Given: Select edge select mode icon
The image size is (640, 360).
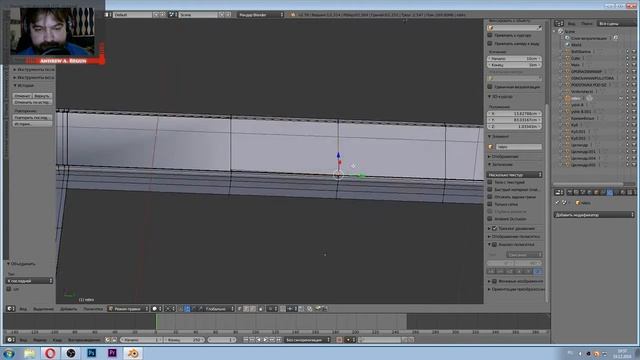Looking at the screenshot, I should pos(247,309).
